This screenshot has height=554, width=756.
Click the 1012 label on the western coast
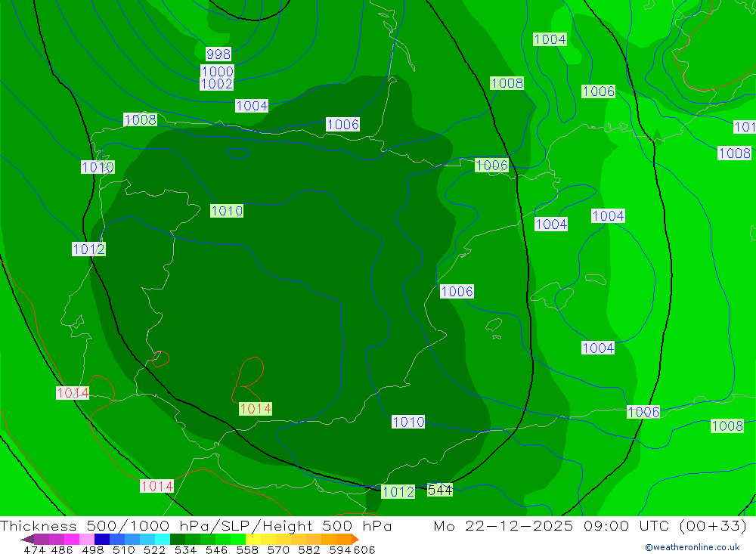coord(88,249)
